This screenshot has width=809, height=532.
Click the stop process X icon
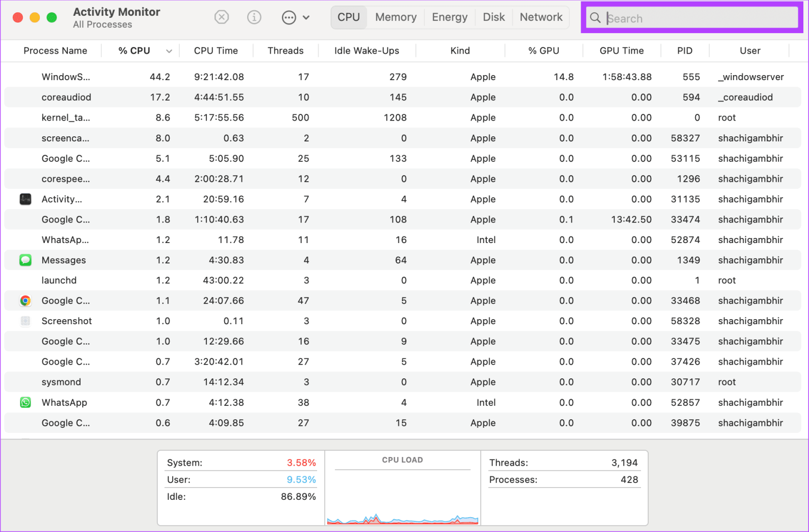[221, 17]
